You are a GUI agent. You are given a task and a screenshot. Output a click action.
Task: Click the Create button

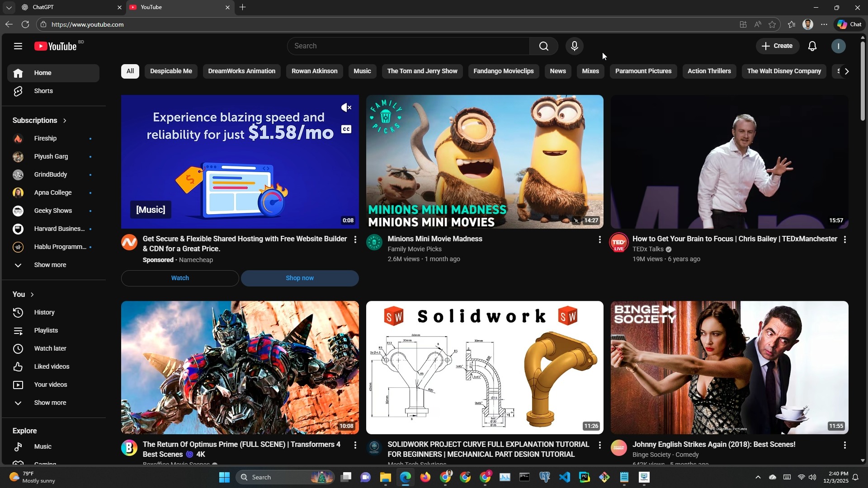pyautogui.click(x=777, y=46)
